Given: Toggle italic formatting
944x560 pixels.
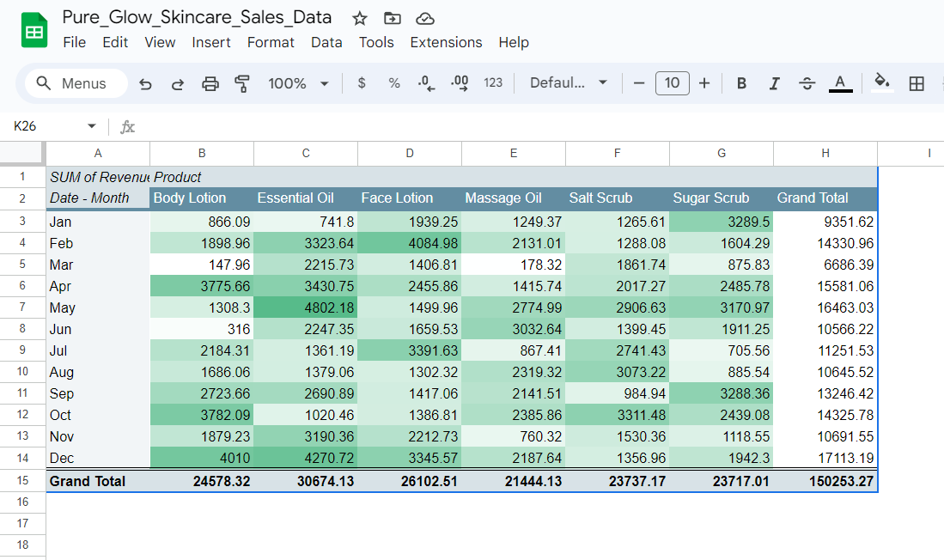Looking at the screenshot, I should click(775, 83).
